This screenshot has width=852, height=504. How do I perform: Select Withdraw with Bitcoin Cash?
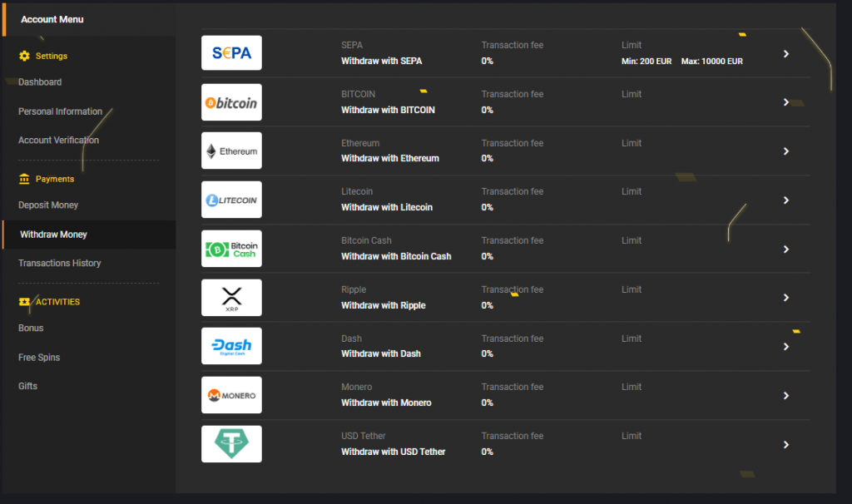click(396, 256)
